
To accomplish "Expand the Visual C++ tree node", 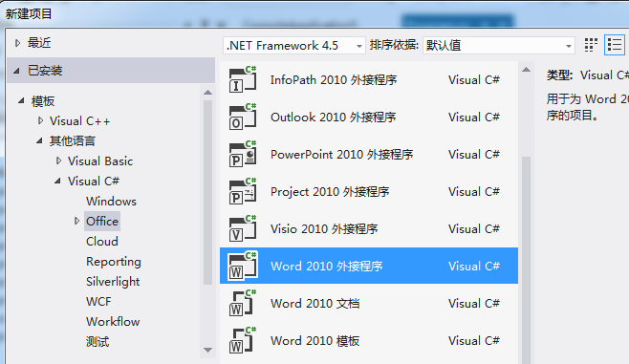I will pyautogui.click(x=40, y=120).
